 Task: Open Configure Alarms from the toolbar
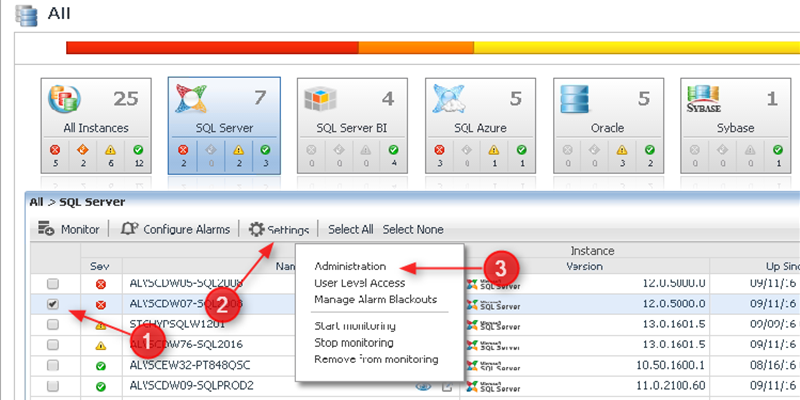pos(175,230)
